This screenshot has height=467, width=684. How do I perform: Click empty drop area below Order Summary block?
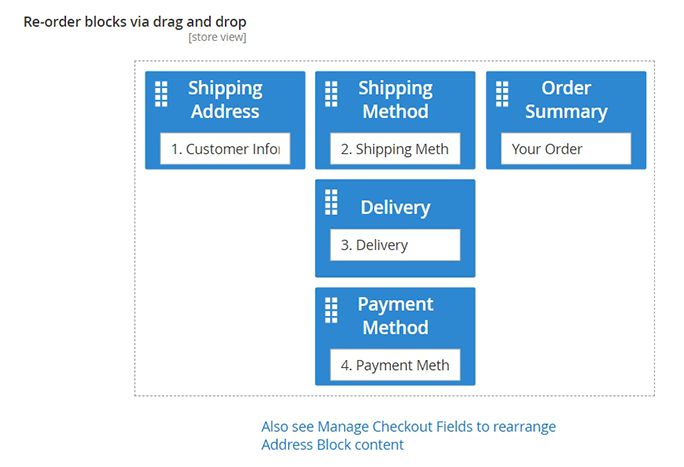click(566, 280)
